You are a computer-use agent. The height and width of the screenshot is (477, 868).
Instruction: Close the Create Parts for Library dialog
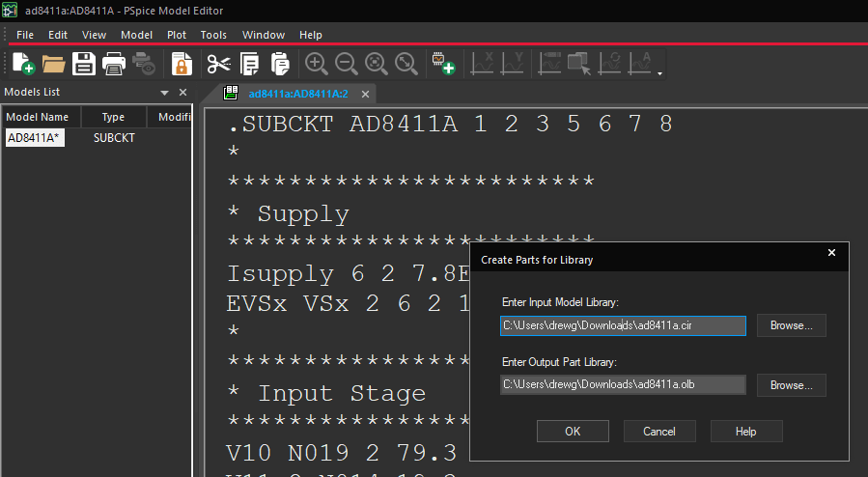point(831,252)
